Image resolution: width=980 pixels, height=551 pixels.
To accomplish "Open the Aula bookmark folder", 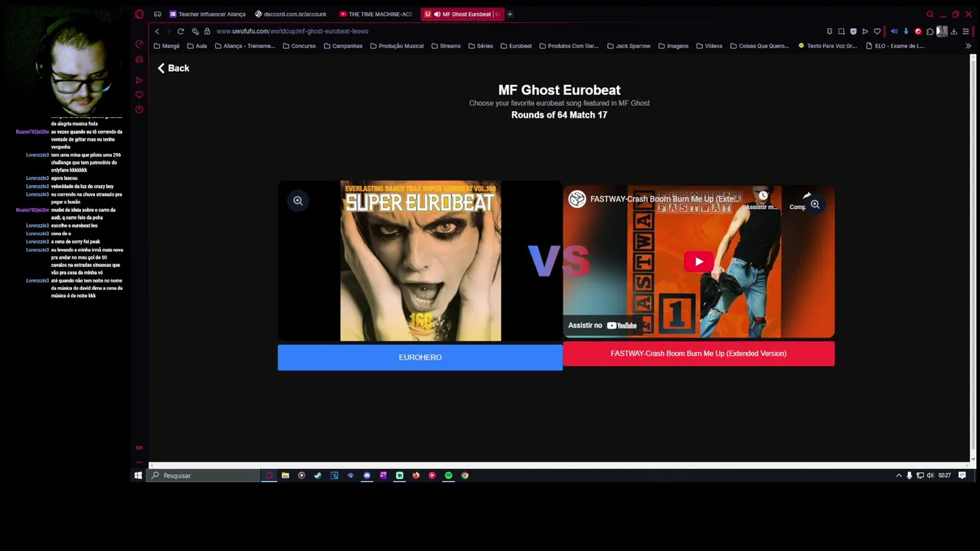I will click(197, 46).
